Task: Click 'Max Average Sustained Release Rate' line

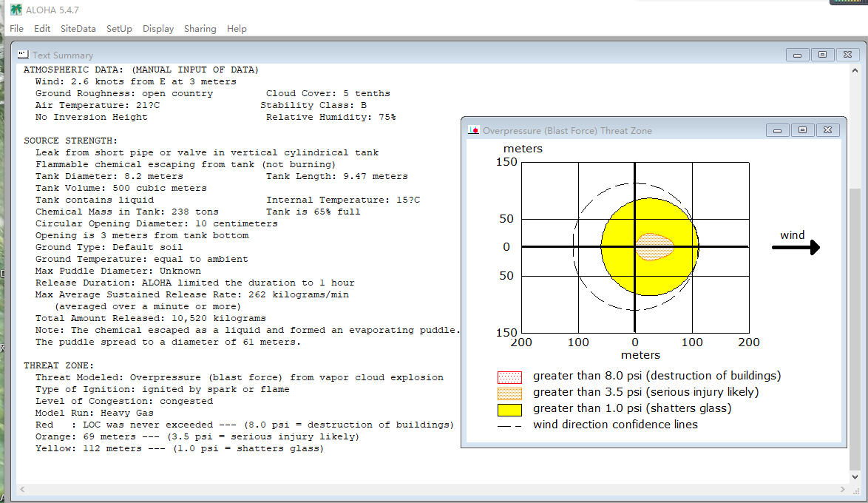Action: click(x=192, y=294)
